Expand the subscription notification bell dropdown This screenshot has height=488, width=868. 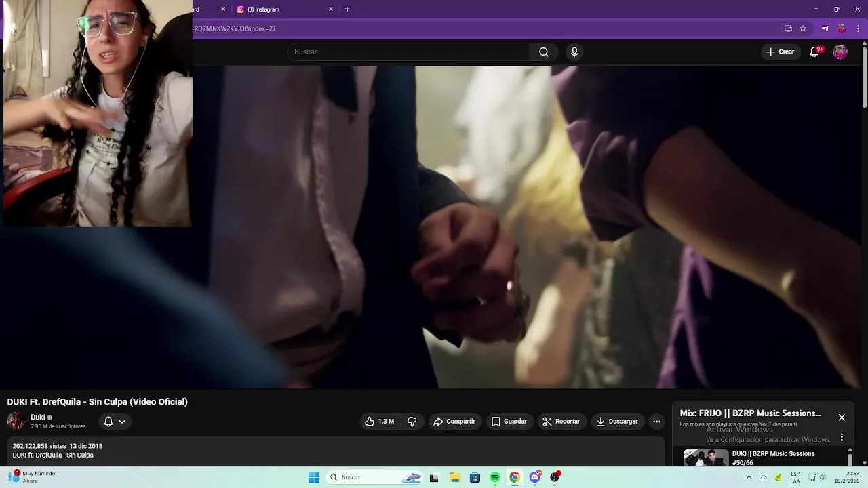tap(114, 422)
